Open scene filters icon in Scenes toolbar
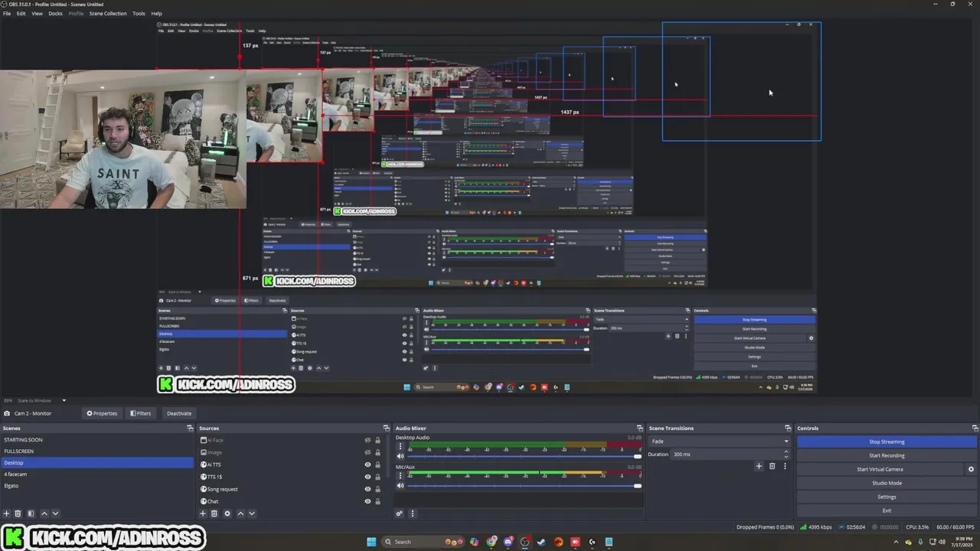The image size is (980, 551). coord(31,514)
